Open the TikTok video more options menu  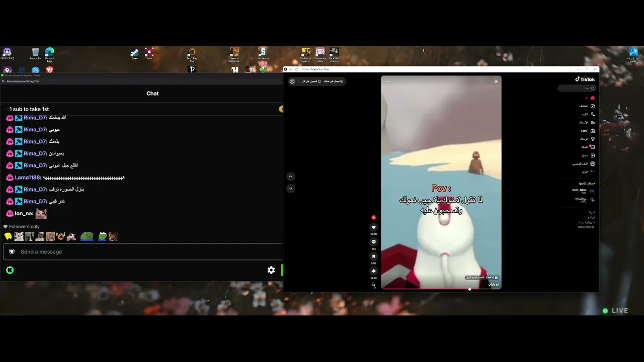click(387, 81)
